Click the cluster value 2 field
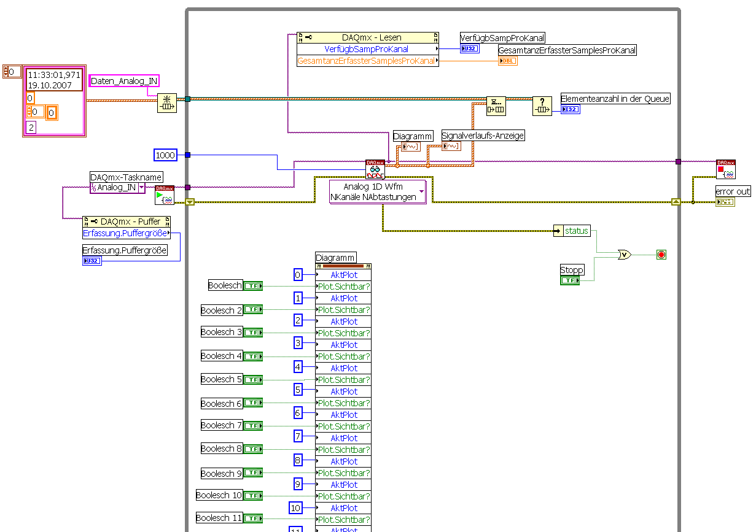Image resolution: width=756 pixels, height=532 pixels. pos(31,128)
